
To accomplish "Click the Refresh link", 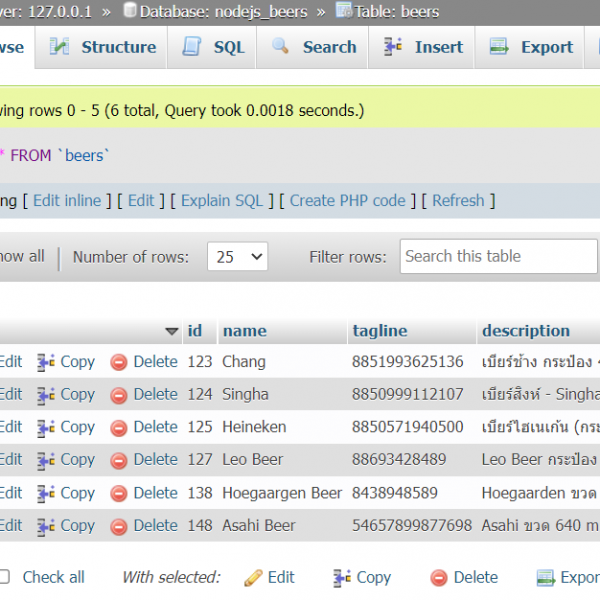I will [458, 201].
